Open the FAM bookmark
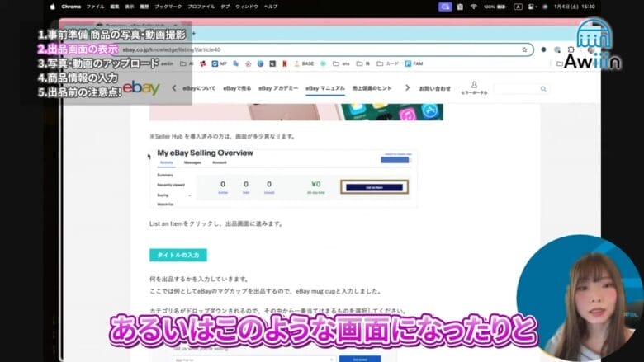The image size is (644, 362). click(414, 63)
